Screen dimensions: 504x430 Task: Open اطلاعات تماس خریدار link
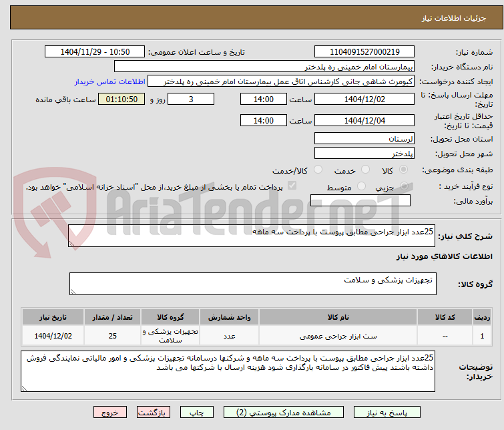pyautogui.click(x=110, y=81)
